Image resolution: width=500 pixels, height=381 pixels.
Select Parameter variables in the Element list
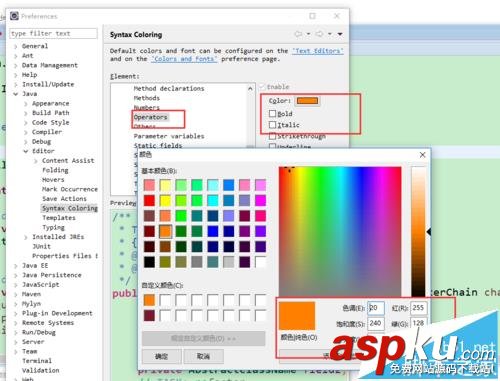click(x=169, y=136)
